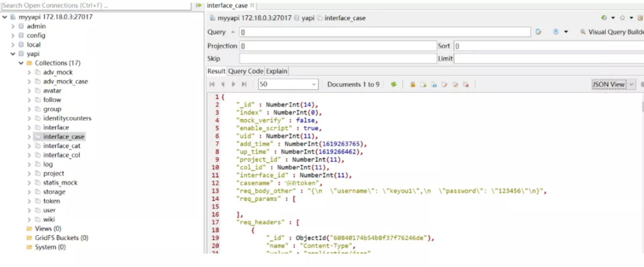Click the green refresh results icon
Image resolution: width=644 pixels, height=267 pixels.
394,85
